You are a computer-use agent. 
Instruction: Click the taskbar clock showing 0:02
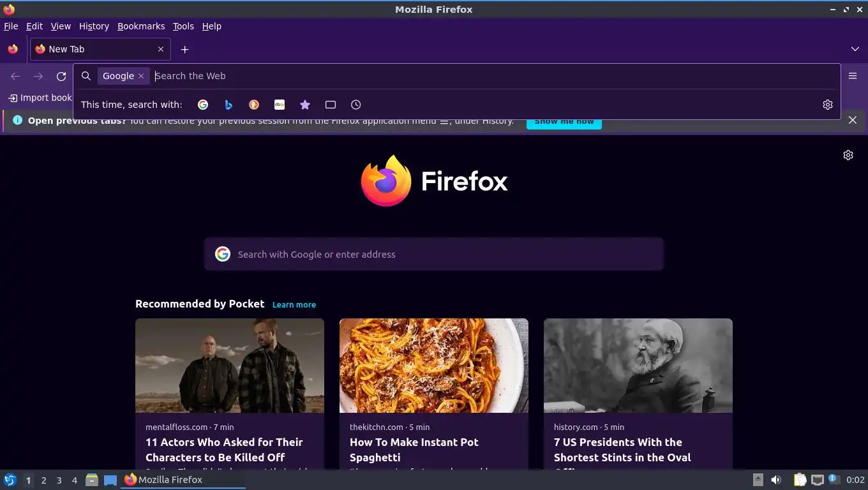tap(855, 480)
